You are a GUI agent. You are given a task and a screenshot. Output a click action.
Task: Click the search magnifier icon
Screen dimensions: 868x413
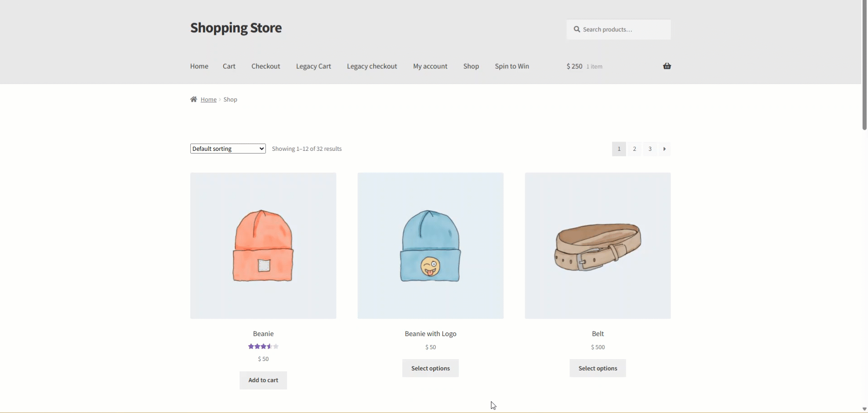(577, 29)
